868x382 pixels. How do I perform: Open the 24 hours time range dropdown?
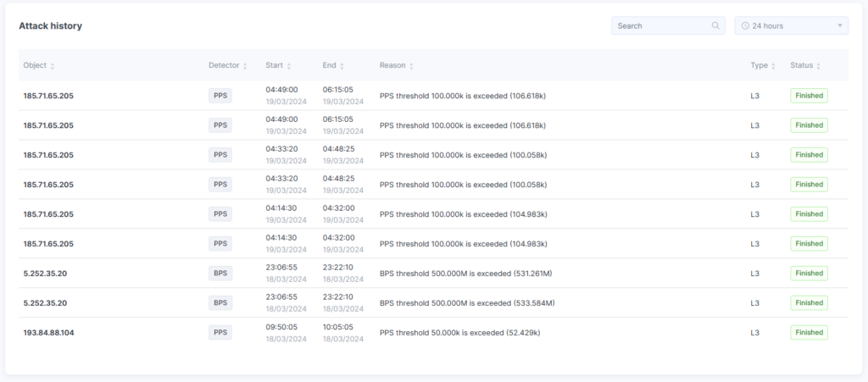click(x=791, y=25)
